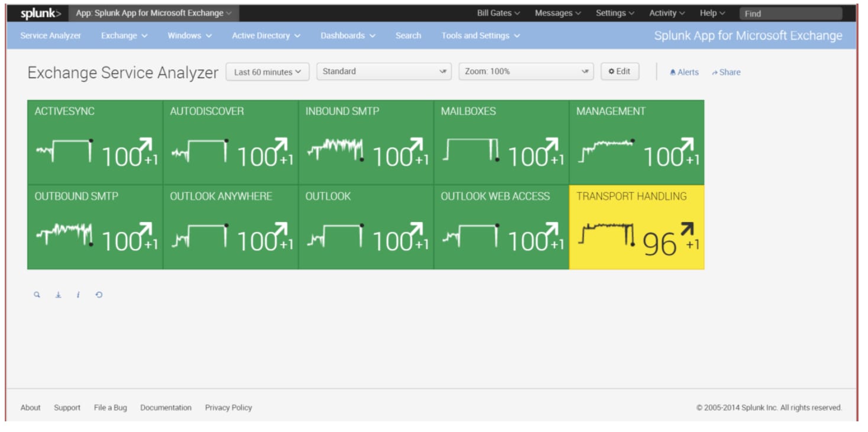
Task: Open the Settings dropdown in top bar
Action: coord(615,13)
